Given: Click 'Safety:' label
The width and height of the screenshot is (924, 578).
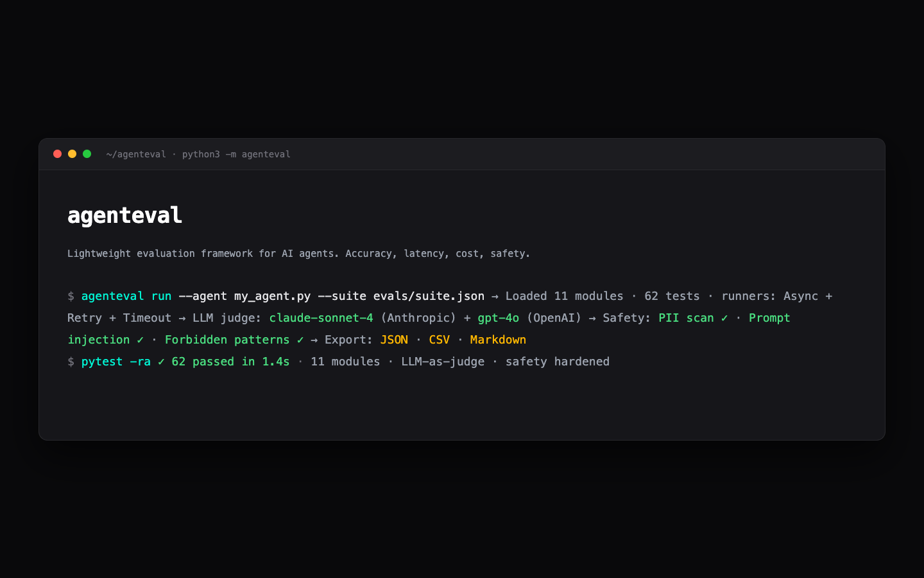Looking at the screenshot, I should (627, 318).
